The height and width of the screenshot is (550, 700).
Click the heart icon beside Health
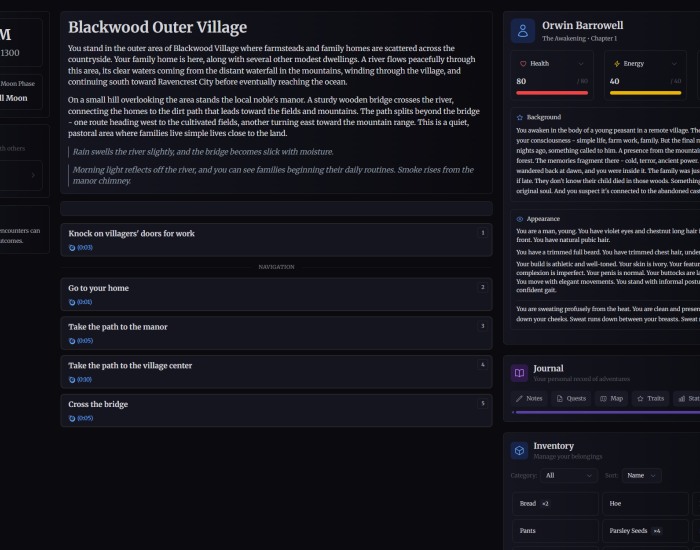point(522,63)
